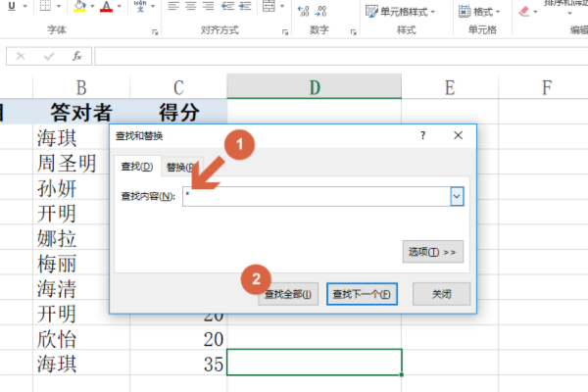Viewport: 588px width, 392px height.
Task: Click the increase decimal icon
Action: coord(303,10)
